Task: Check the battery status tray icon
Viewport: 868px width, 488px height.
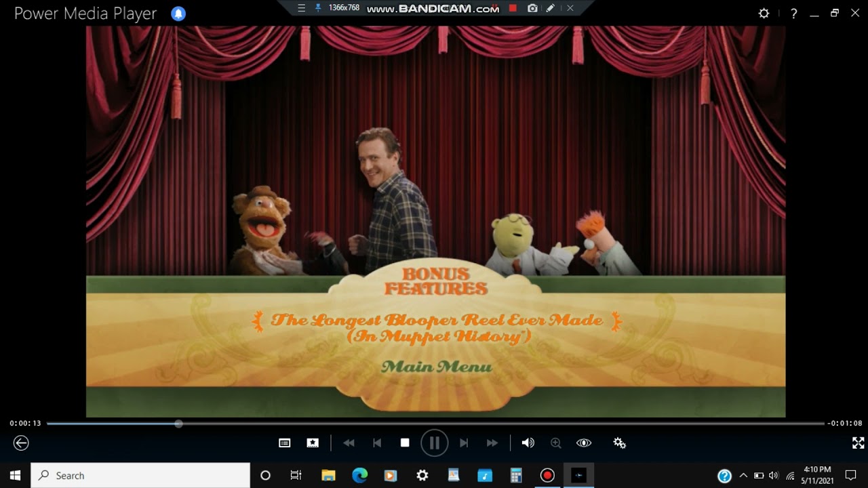Action: point(759,475)
